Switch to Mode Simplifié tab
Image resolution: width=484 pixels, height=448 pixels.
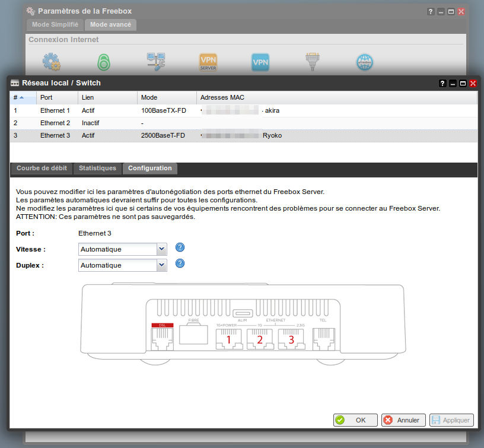tap(55, 25)
